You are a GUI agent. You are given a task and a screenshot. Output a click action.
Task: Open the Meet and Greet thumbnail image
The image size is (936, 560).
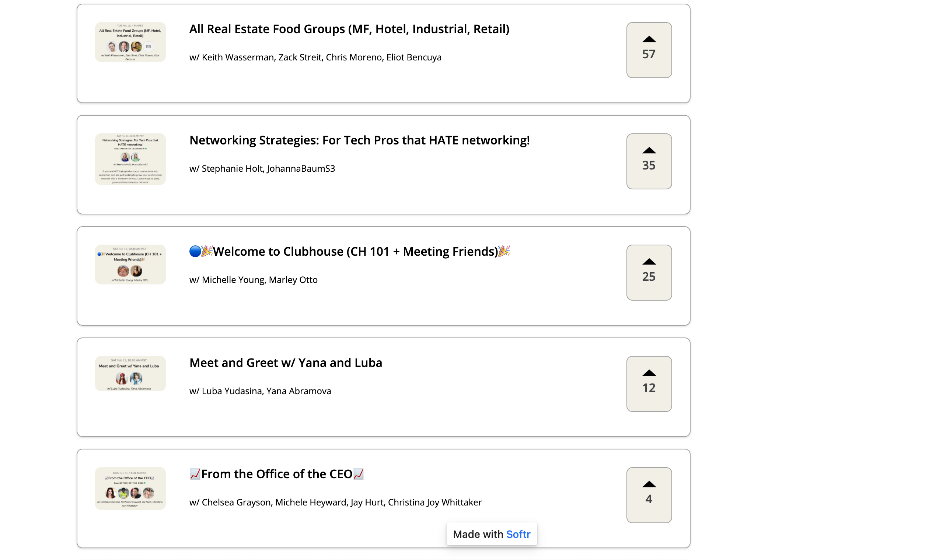(x=130, y=373)
